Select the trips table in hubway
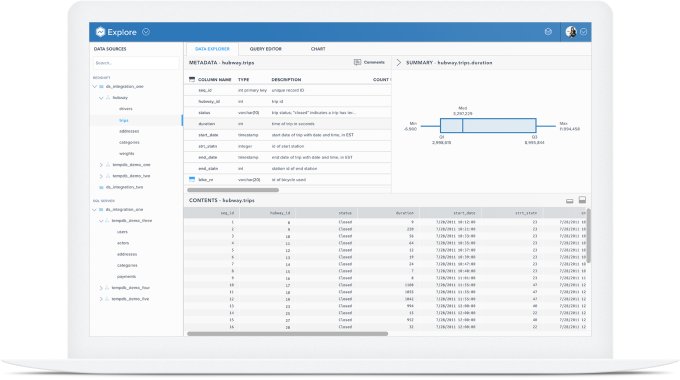 (124, 120)
